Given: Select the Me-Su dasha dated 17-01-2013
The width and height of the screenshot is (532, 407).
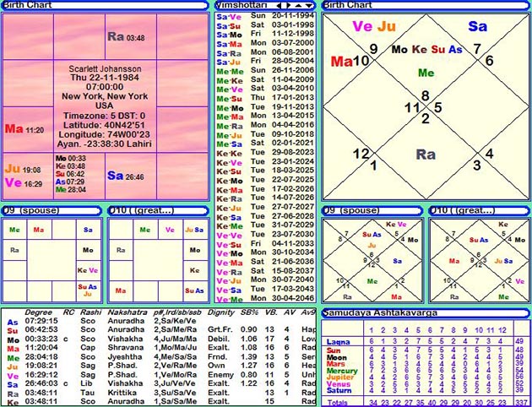Looking at the screenshot, I should click(x=265, y=98).
